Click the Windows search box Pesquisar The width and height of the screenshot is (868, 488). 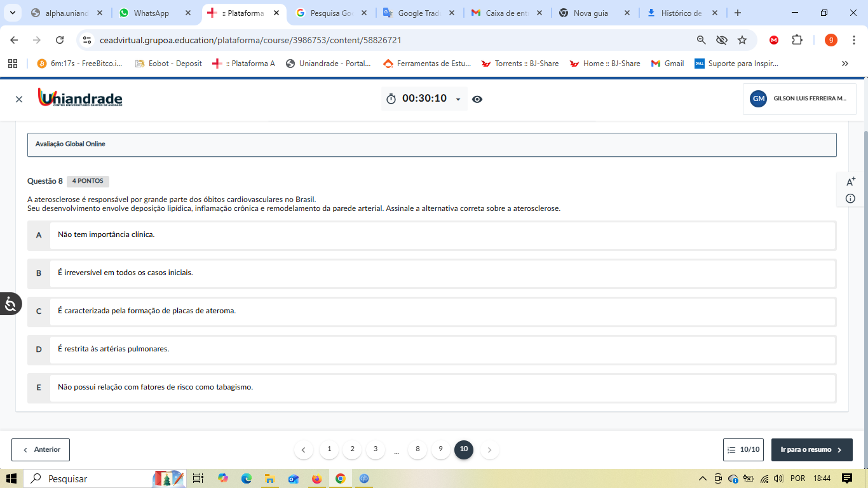point(89,478)
